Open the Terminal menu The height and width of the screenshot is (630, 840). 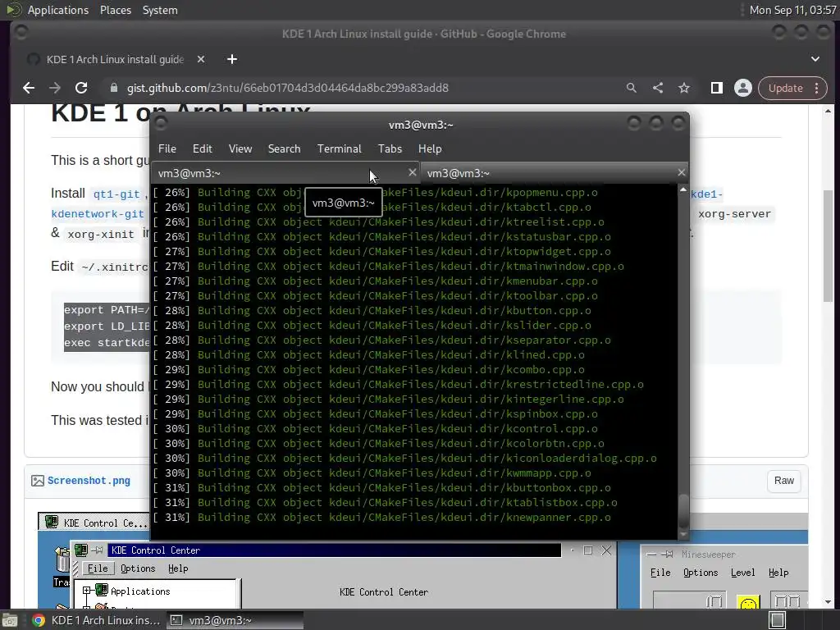click(x=339, y=149)
